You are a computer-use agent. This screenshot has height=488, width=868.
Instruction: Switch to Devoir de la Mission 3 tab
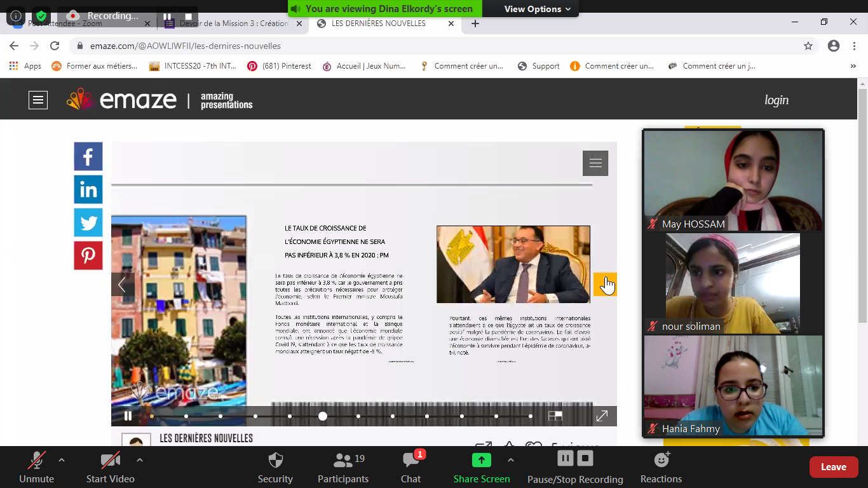pos(229,24)
